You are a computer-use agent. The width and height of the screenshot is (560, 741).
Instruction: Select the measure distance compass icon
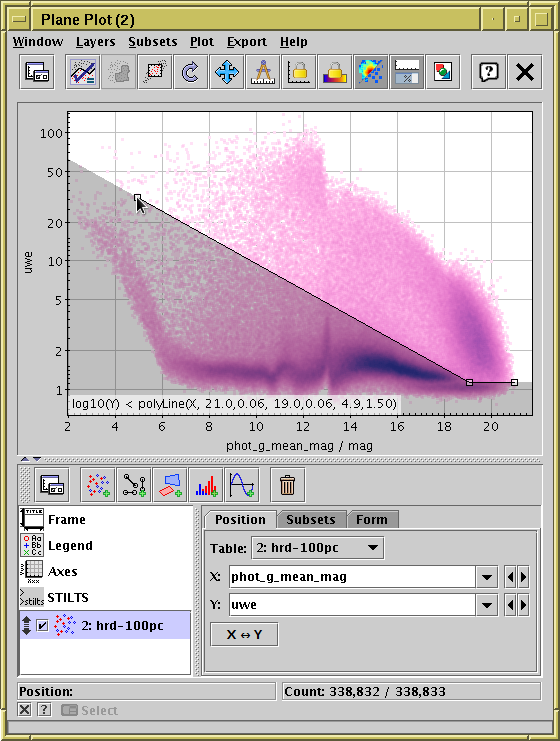(263, 72)
